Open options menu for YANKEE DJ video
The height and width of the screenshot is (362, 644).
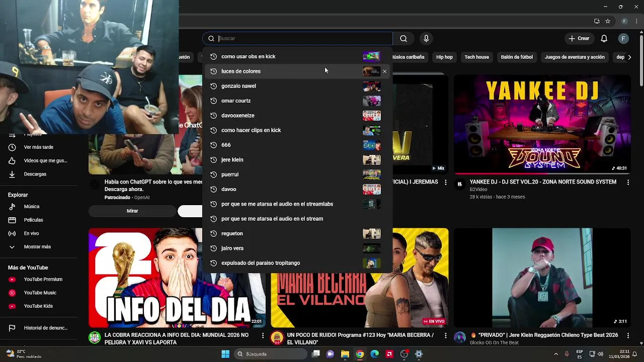pos(628,183)
